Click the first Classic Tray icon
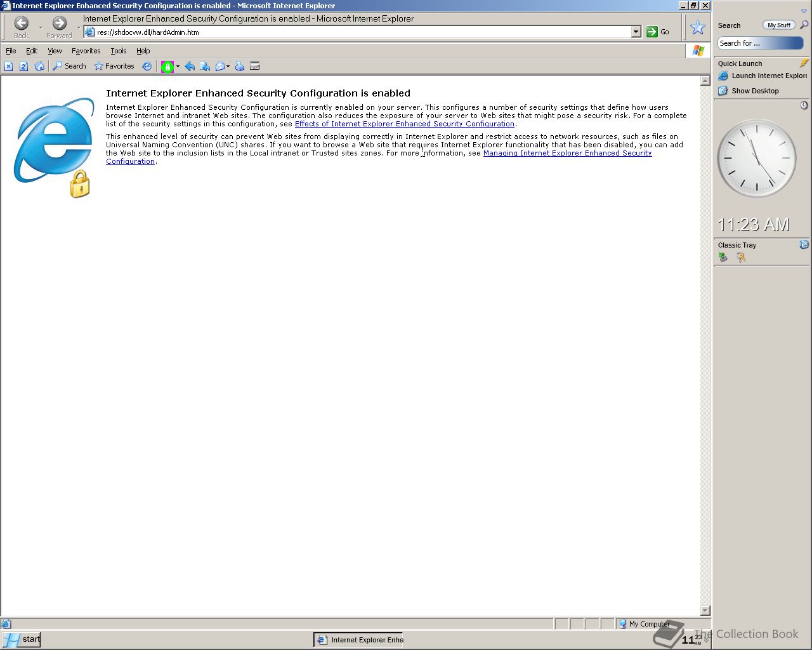812x650 pixels. (723, 257)
